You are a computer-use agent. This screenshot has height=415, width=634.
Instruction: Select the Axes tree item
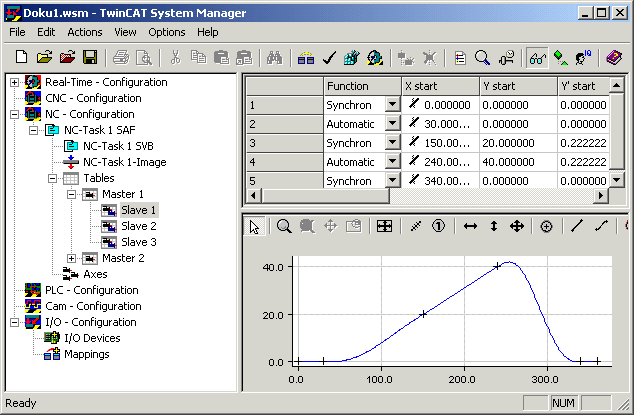coord(95,274)
